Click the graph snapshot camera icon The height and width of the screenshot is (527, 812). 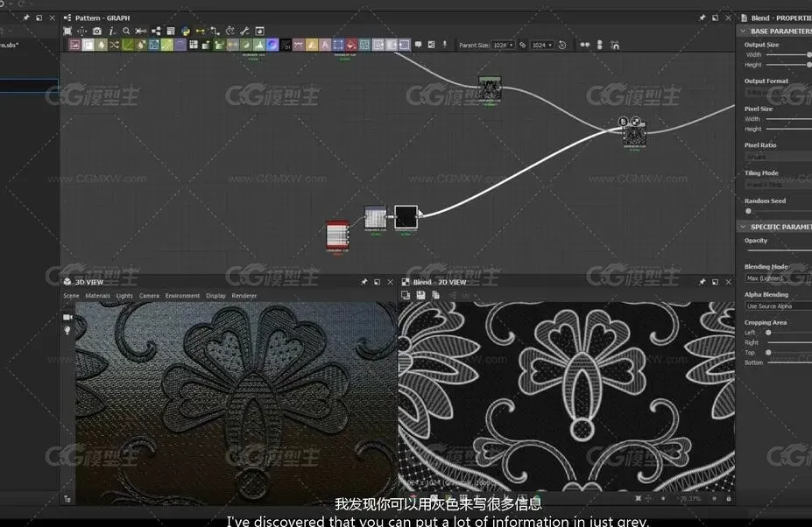(x=97, y=31)
